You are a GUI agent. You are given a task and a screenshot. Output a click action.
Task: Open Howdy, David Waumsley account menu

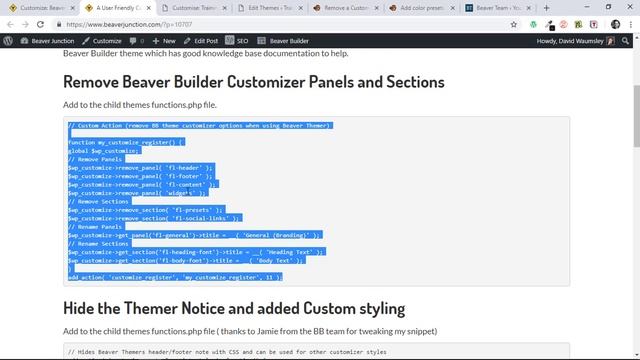point(576,41)
